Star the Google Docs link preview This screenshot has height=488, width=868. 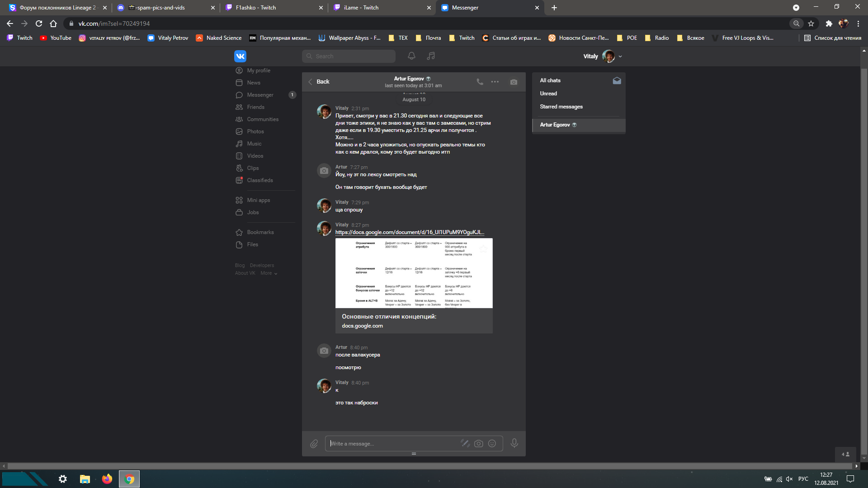click(x=483, y=249)
